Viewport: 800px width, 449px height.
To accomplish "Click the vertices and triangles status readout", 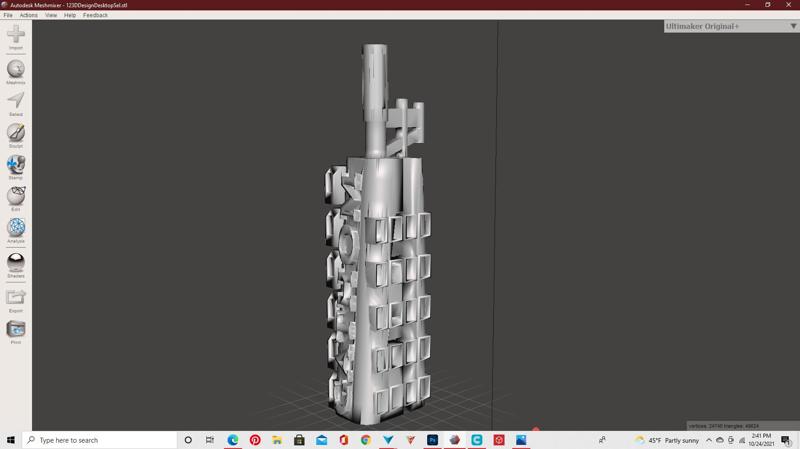I will (723, 426).
